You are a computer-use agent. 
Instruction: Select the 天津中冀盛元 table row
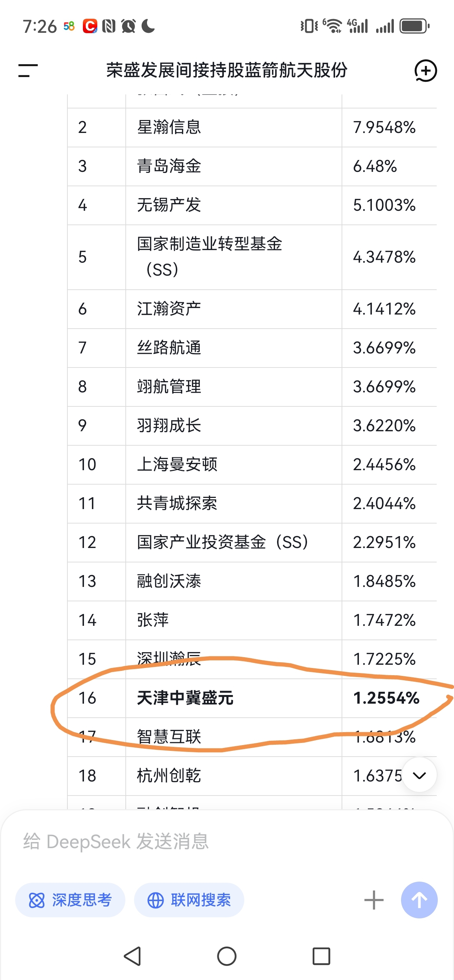pyautogui.click(x=252, y=698)
